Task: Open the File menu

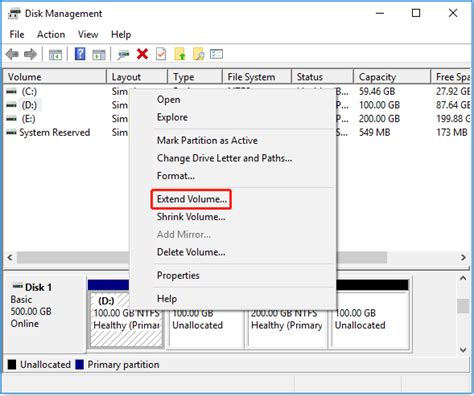Action: pos(17,34)
